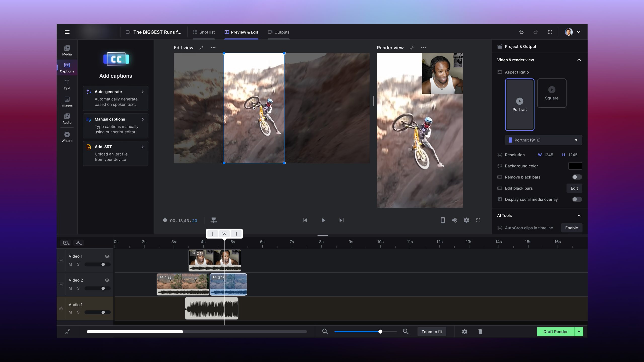Mute playback with the speaker icon
This screenshot has height=362, width=644.
pos(454,220)
